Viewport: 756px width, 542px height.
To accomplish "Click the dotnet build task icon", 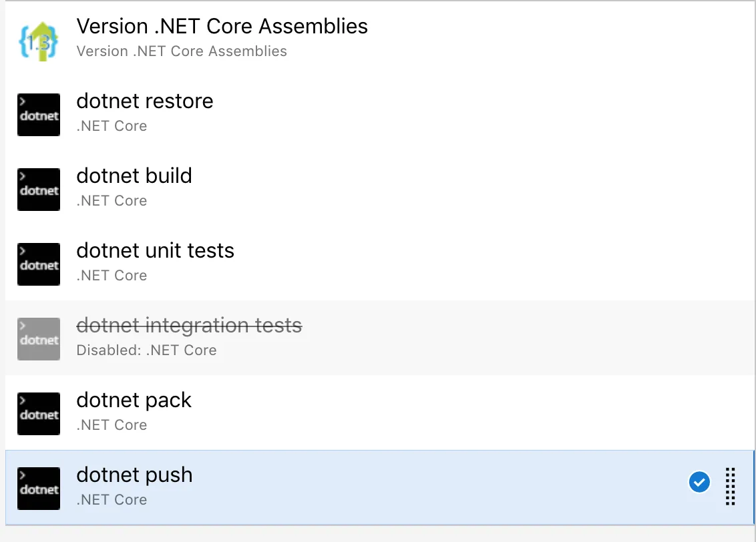I will tap(38, 190).
